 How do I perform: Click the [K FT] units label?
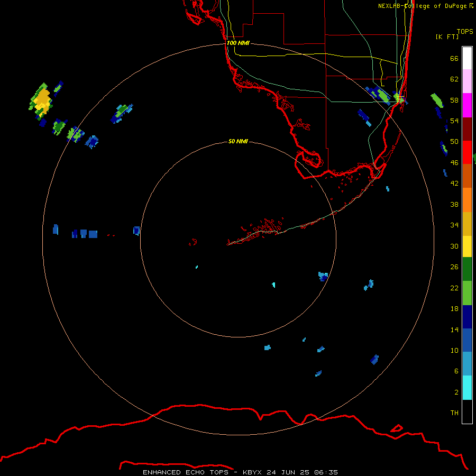447,36
